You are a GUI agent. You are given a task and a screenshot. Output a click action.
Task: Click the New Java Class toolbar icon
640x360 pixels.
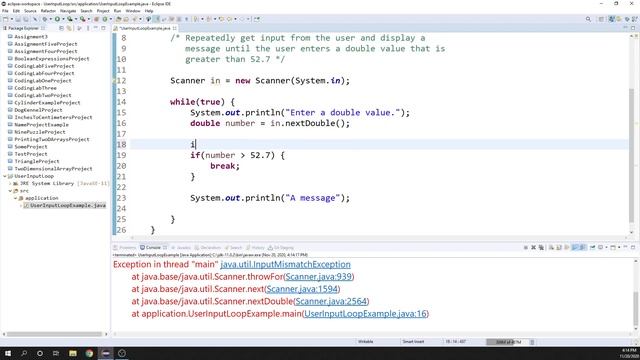tap(105, 19)
